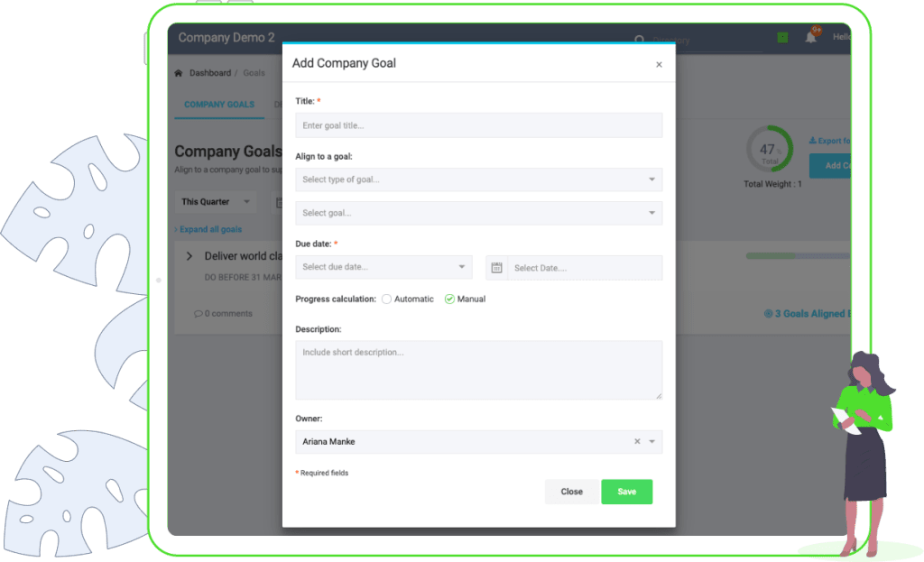The width and height of the screenshot is (924, 562).
Task: Expand the Deliver world class goal row
Action: (x=189, y=256)
